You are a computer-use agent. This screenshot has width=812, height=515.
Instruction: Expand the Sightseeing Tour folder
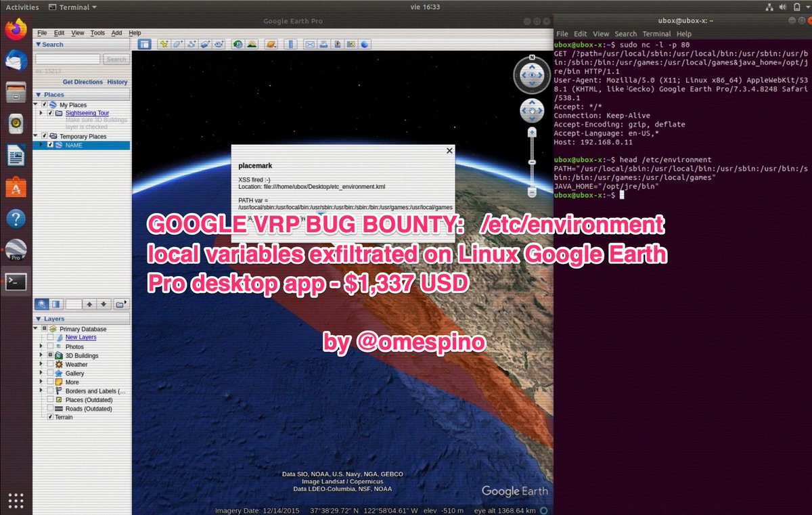pyautogui.click(x=42, y=113)
